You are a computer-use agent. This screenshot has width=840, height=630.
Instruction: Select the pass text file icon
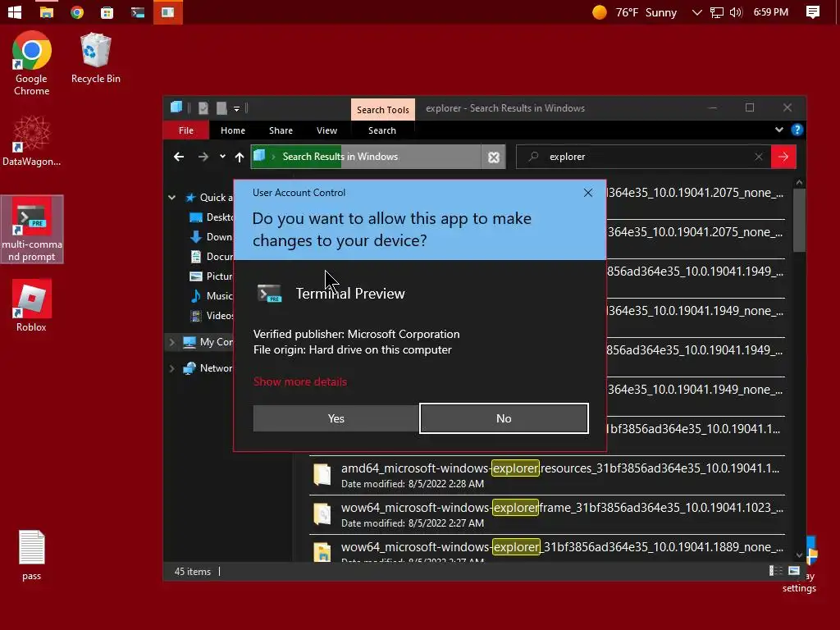pyautogui.click(x=32, y=555)
